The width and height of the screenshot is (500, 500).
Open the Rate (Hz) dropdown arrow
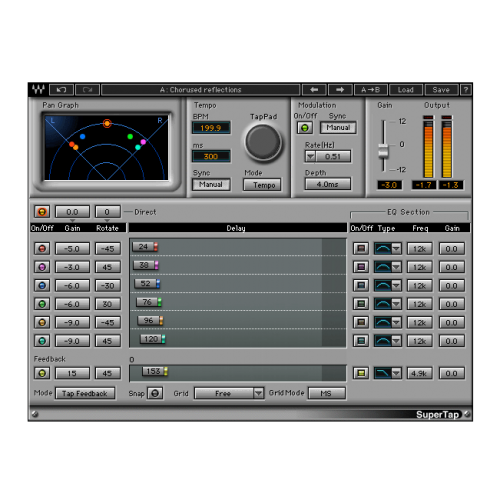pos(310,156)
